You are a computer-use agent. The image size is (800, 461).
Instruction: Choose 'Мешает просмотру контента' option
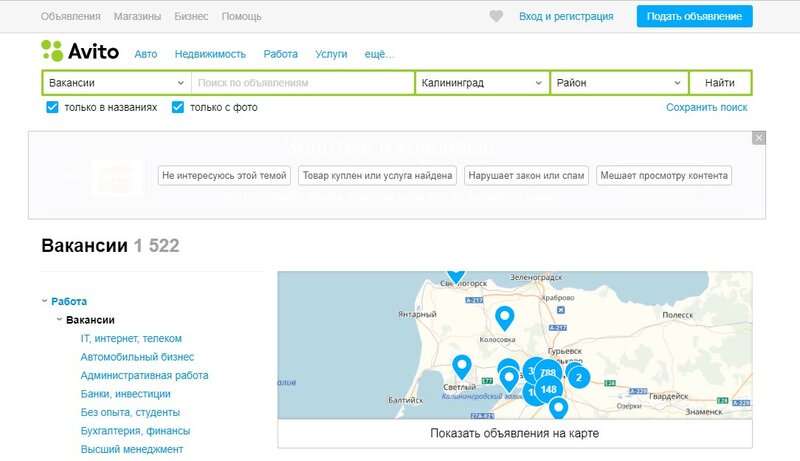tap(664, 175)
